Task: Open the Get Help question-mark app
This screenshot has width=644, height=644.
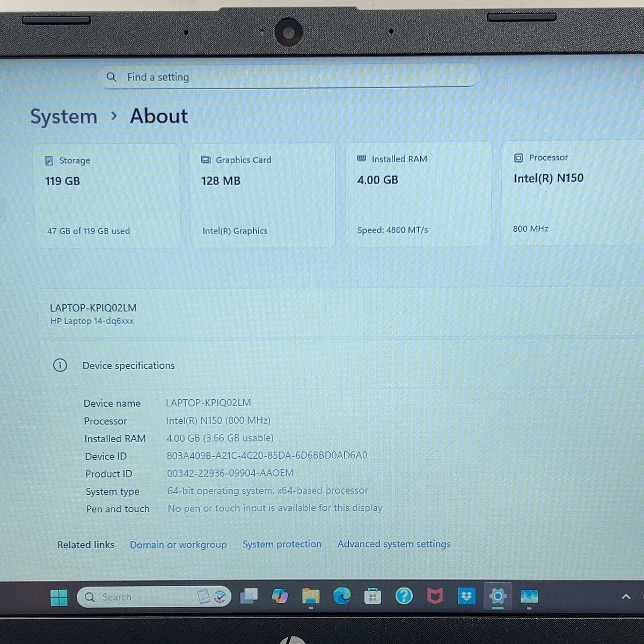Action: [404, 596]
